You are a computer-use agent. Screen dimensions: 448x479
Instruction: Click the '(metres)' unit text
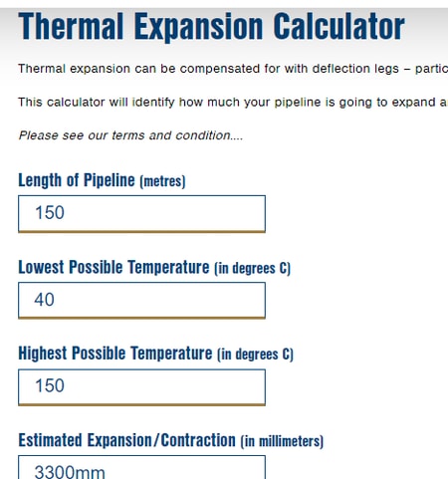click(x=162, y=181)
